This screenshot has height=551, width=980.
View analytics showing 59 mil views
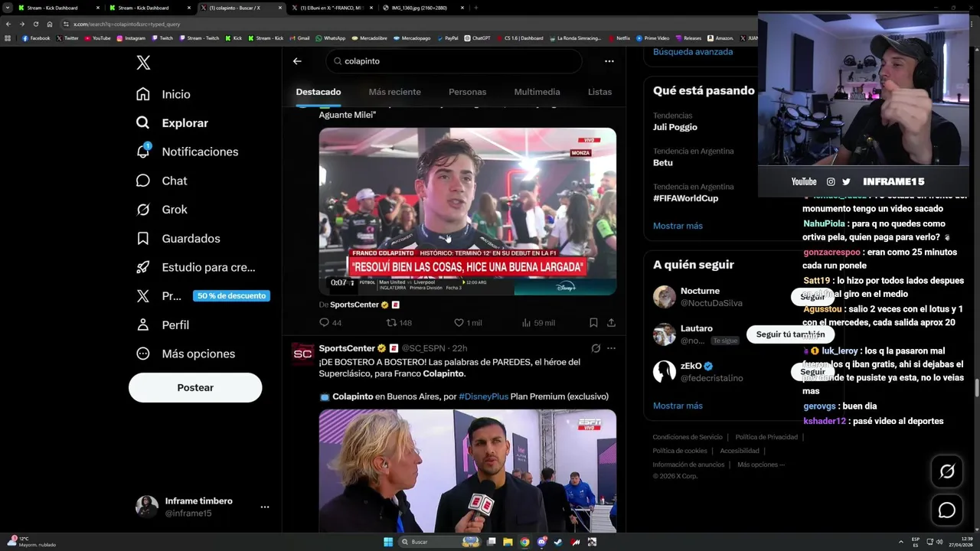click(x=537, y=323)
